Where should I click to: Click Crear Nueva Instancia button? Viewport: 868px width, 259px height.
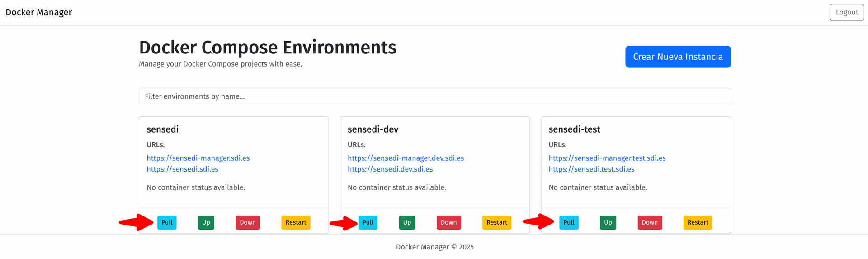[678, 57]
